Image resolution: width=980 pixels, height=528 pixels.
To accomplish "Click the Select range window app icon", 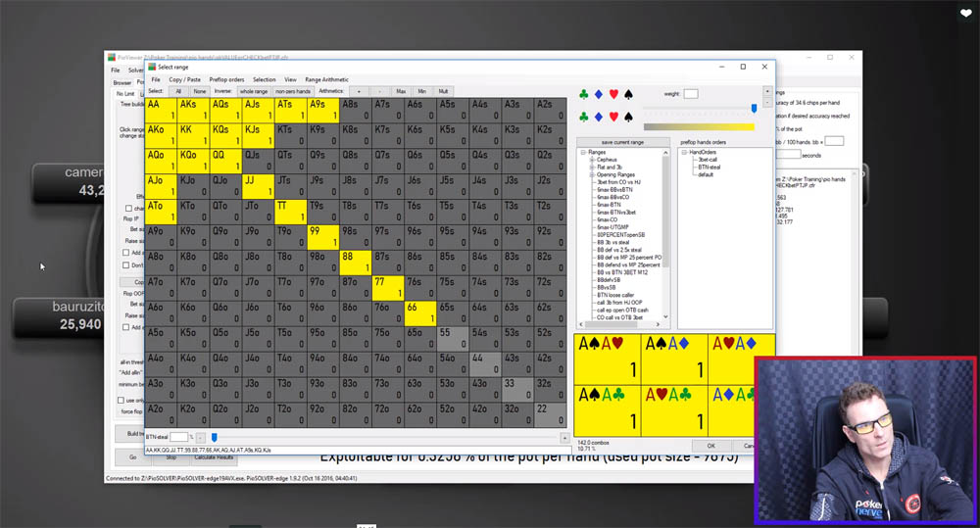I will click(x=152, y=67).
